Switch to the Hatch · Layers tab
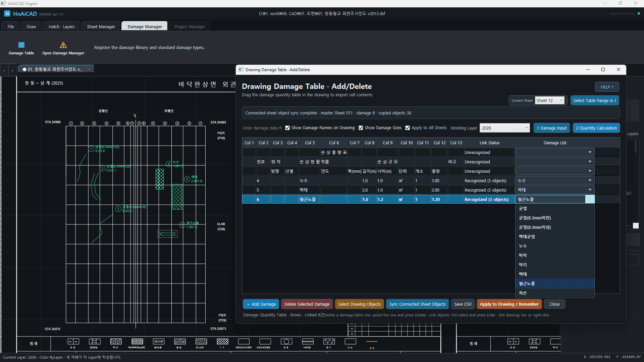 [x=61, y=27]
